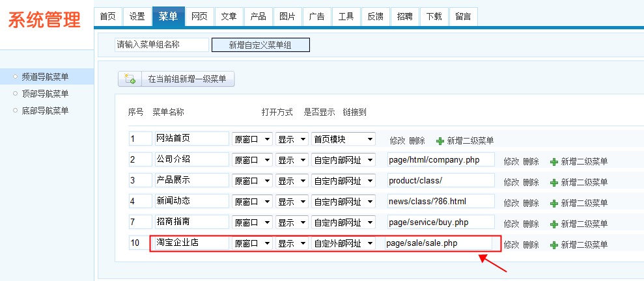This screenshot has height=281, width=644.
Task: Click the 请输入菜单组名称 input field
Action: pos(161,45)
